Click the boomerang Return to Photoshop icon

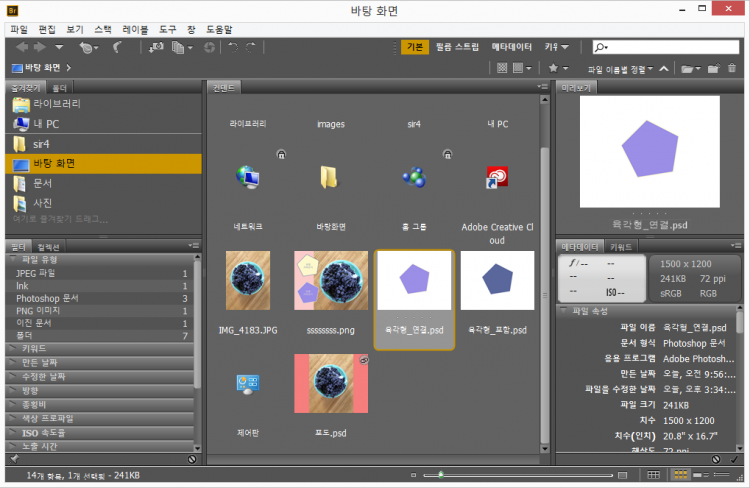coord(117,47)
